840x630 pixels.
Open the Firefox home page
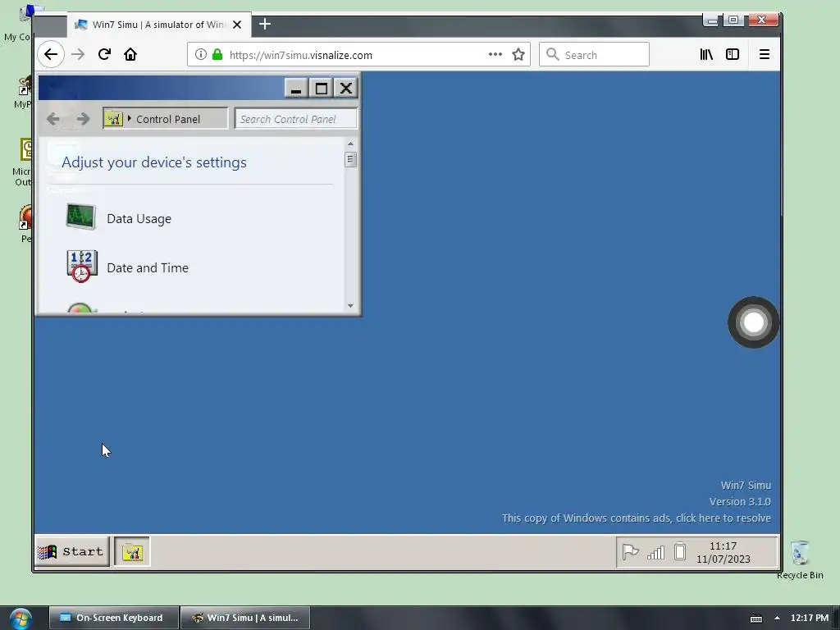click(x=130, y=54)
